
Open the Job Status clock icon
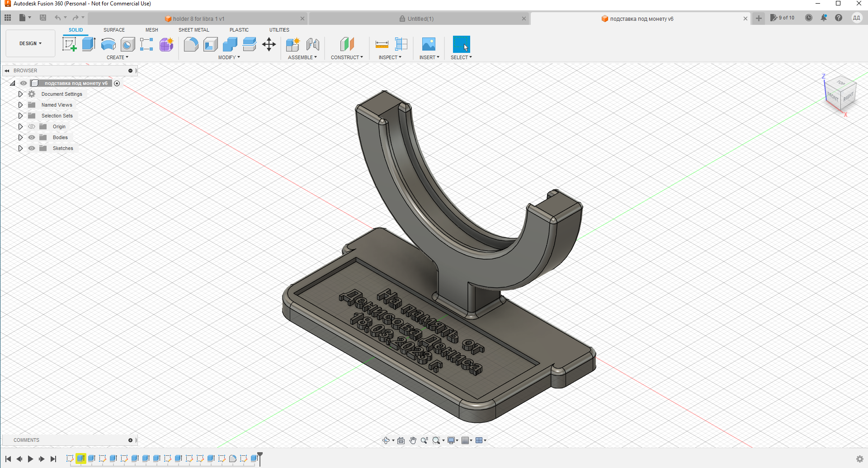click(809, 18)
